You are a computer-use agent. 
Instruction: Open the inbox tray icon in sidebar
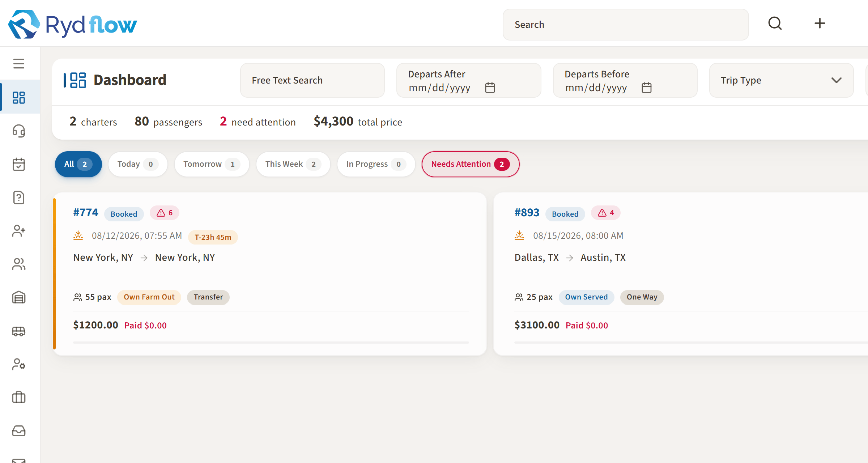point(19,431)
